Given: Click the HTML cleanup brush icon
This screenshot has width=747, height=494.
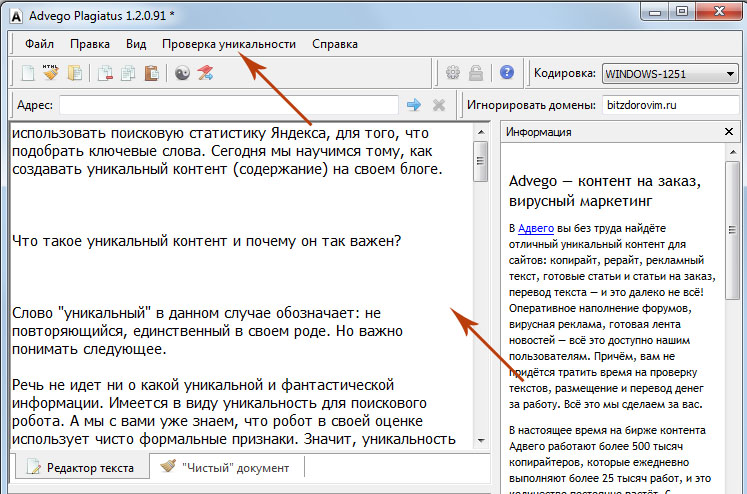Looking at the screenshot, I should click(x=50, y=73).
